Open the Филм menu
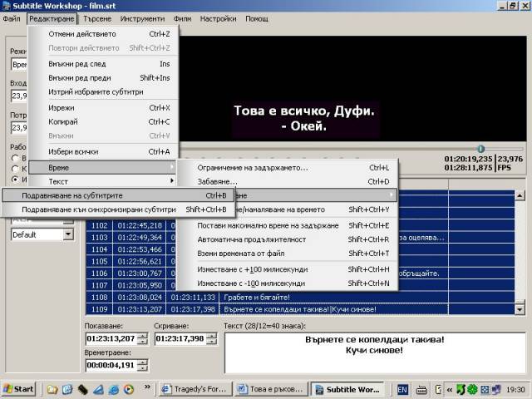 point(183,18)
